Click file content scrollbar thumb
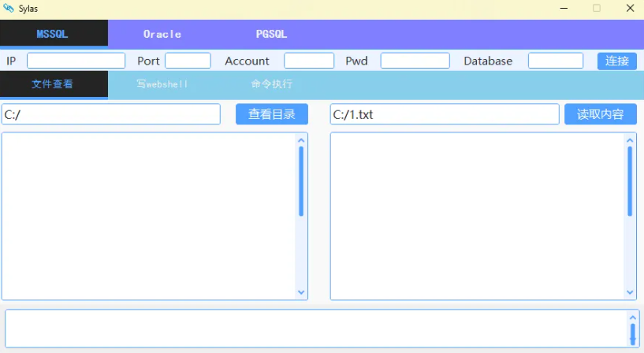 pyautogui.click(x=630, y=181)
